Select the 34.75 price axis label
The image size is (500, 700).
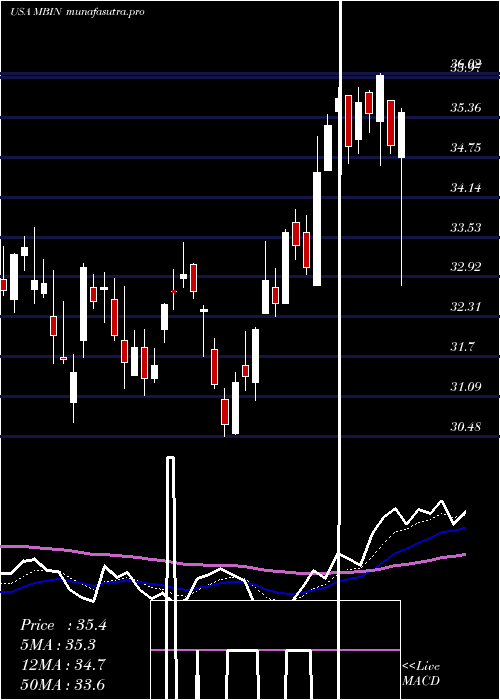click(x=465, y=148)
